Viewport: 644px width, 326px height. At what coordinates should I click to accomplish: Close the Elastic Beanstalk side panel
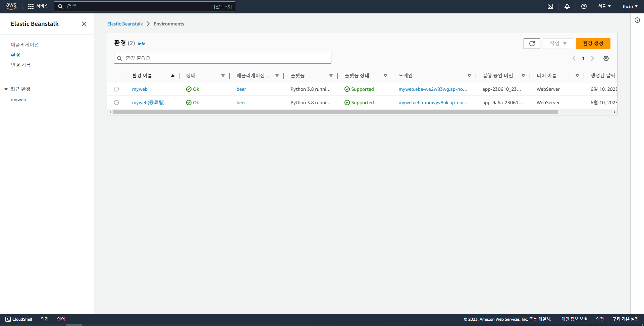click(x=84, y=24)
